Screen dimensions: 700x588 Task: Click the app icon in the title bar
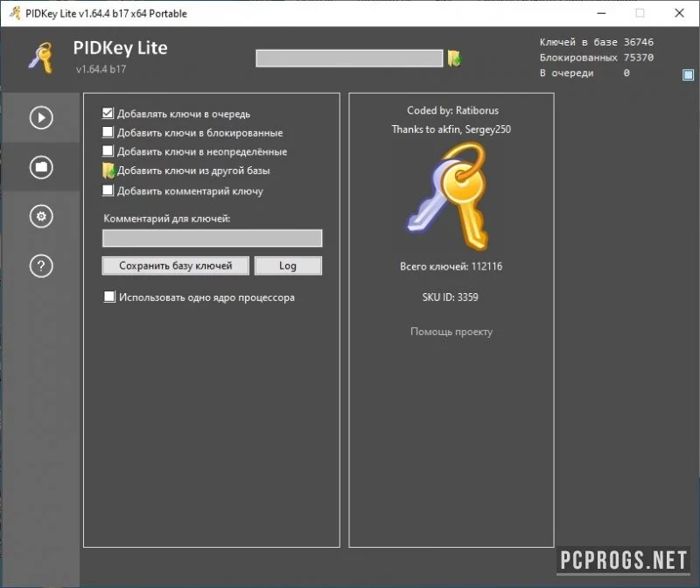click(15, 13)
